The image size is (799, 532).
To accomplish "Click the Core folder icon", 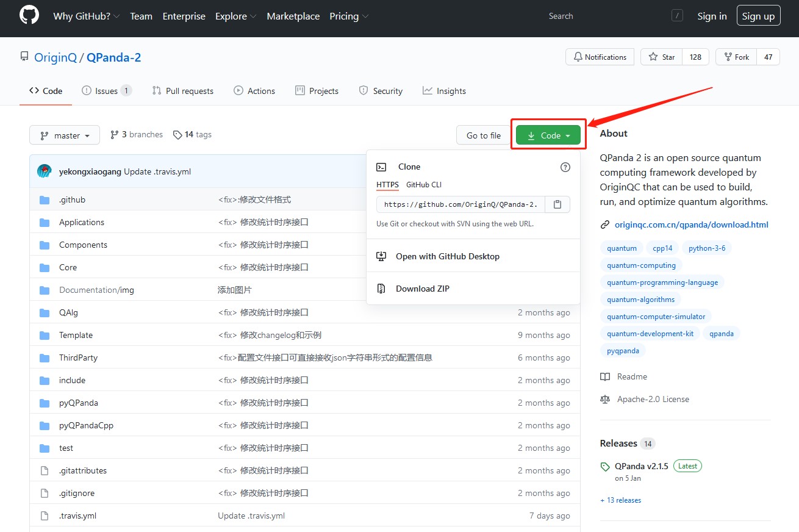I will tap(44, 268).
